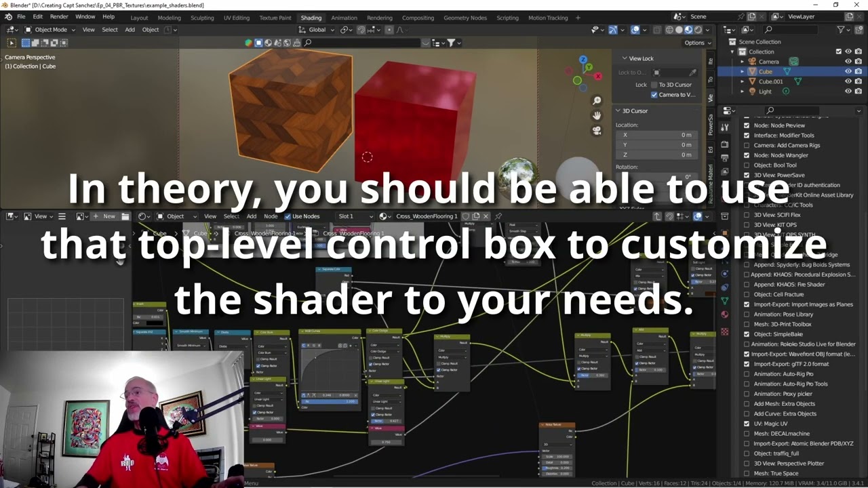Toggle camera view icon in viewport
Image resolution: width=868 pixels, height=488 pixels.
[x=597, y=131]
